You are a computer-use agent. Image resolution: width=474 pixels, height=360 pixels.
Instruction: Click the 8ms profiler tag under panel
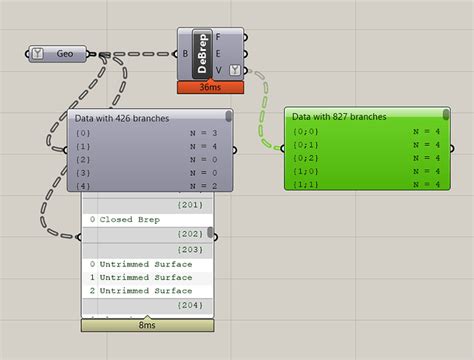(147, 325)
